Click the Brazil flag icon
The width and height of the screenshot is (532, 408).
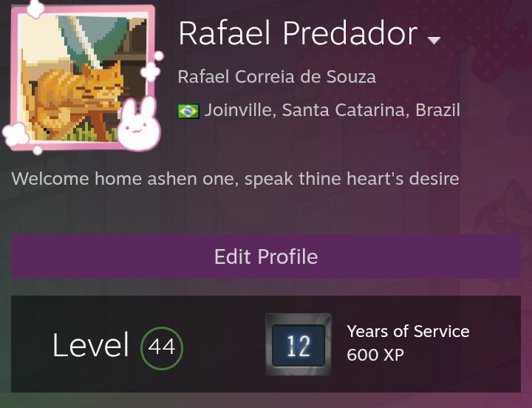point(188,111)
